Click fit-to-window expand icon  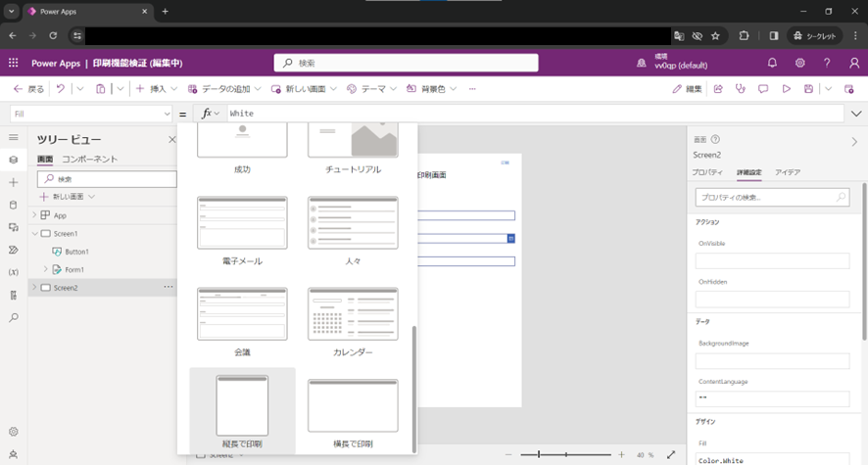coord(671,454)
